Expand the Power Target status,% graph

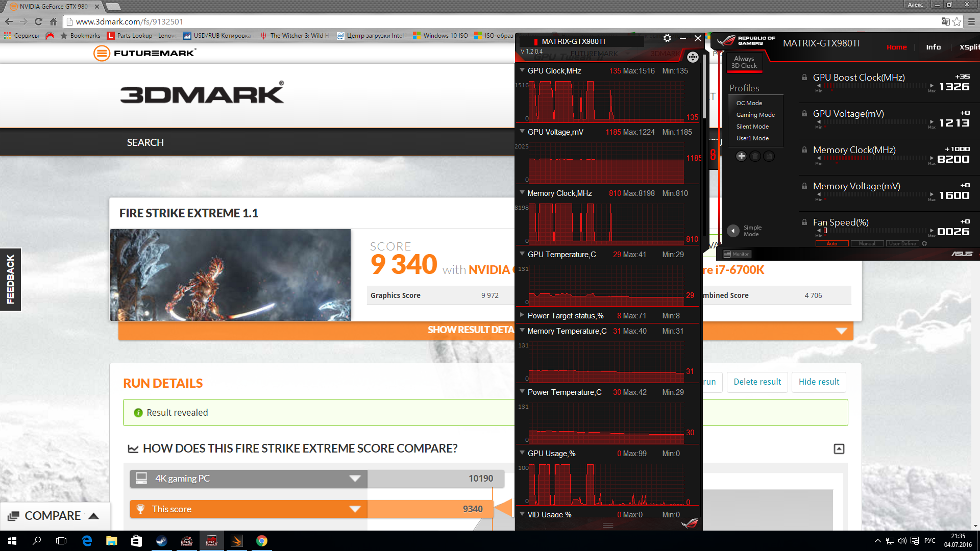tap(522, 315)
